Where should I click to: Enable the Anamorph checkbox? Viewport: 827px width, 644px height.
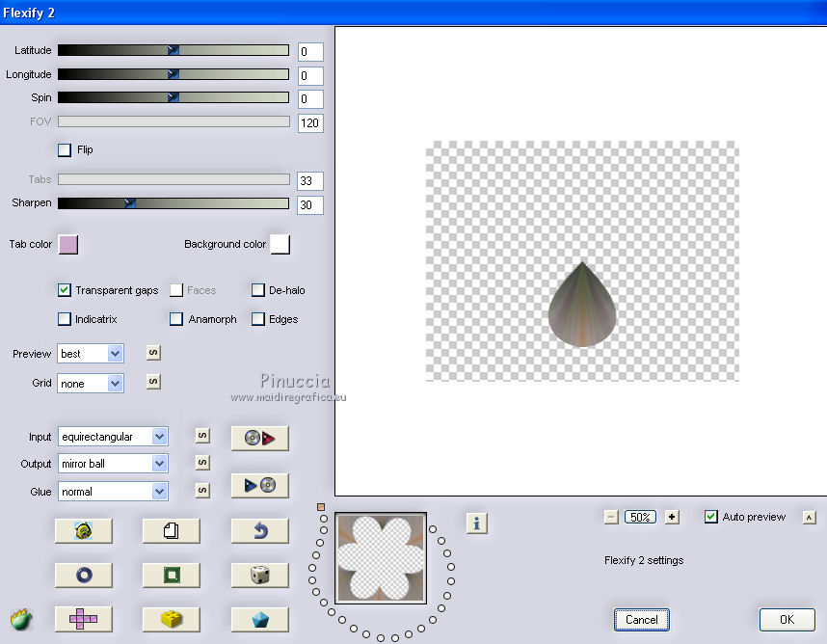(176, 319)
